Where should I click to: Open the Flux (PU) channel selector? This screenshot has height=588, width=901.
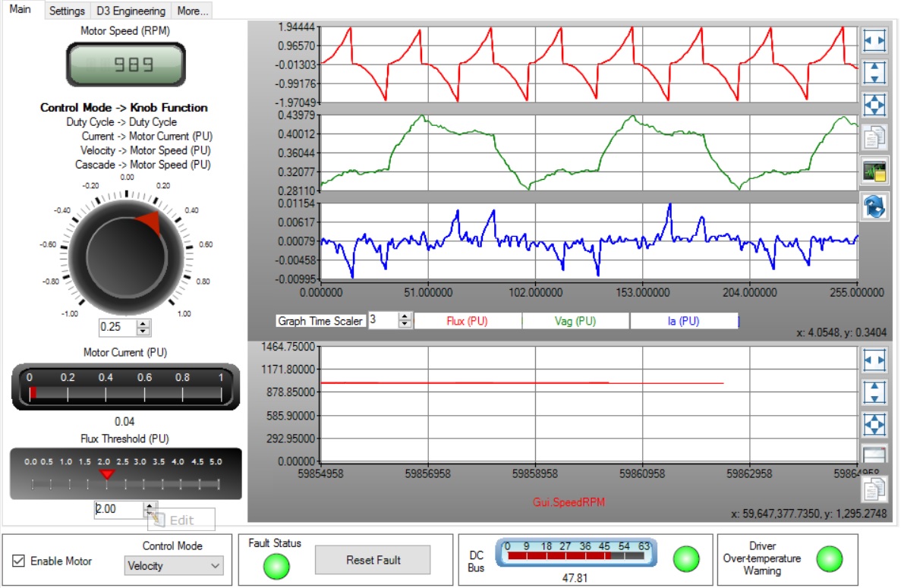tap(467, 321)
